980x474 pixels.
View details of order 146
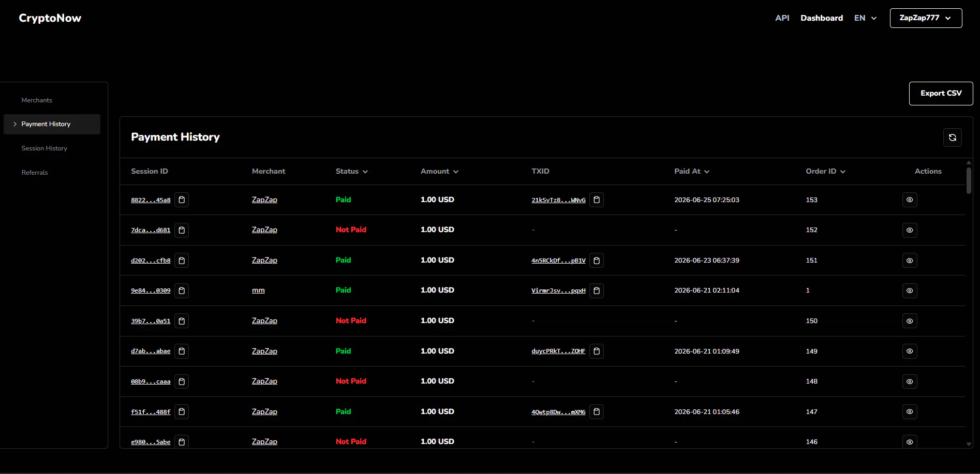910,442
